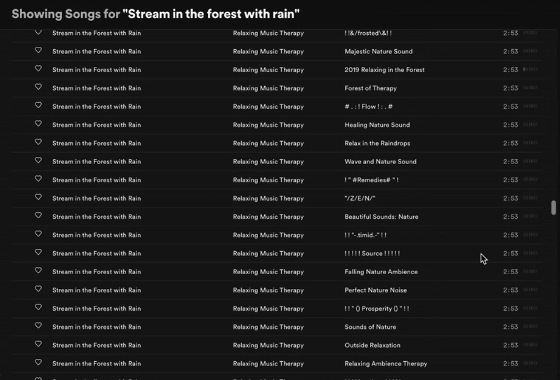Select song title on the Remedies row
The height and width of the screenshot is (380, 560).
coord(97,180)
